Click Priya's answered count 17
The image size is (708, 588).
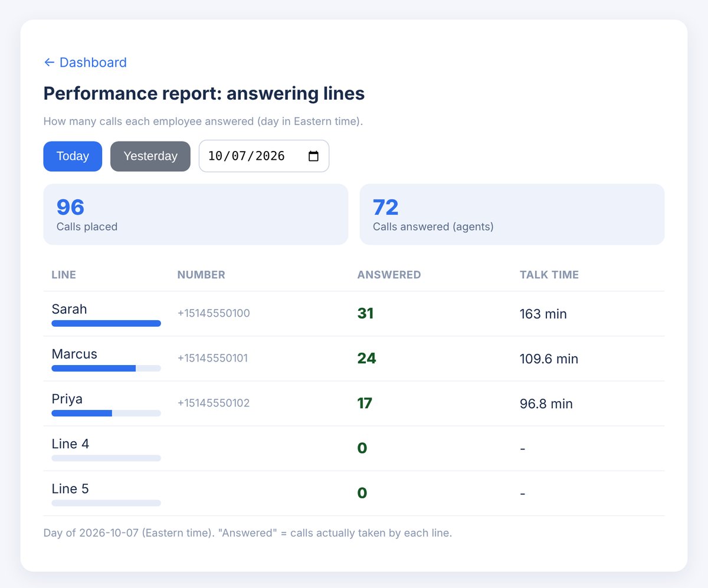(365, 403)
